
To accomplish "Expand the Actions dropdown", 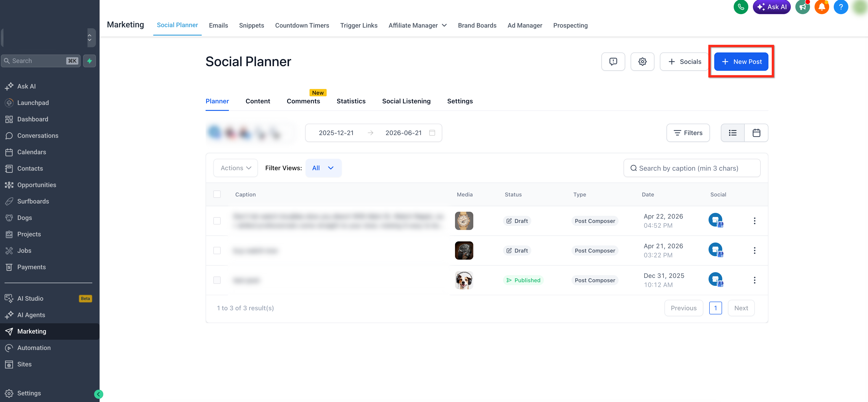I will 236,168.
